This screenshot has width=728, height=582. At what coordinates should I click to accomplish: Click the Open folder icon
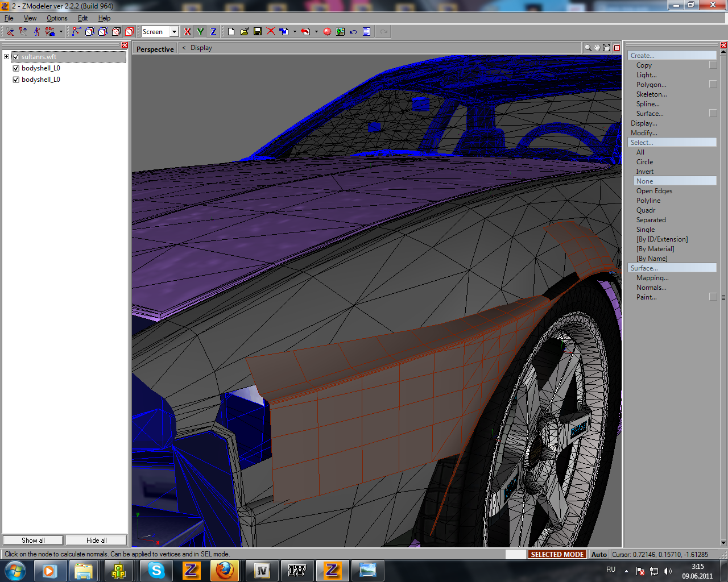click(244, 32)
